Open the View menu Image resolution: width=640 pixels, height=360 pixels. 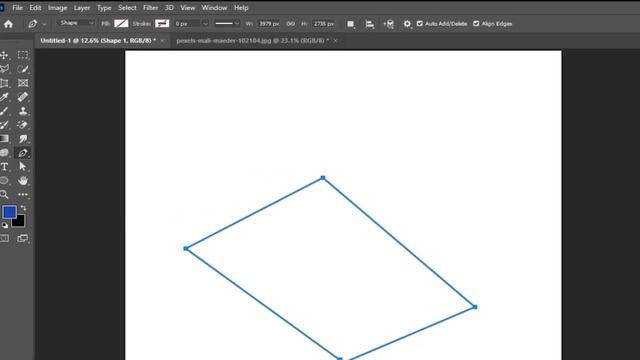point(187,8)
